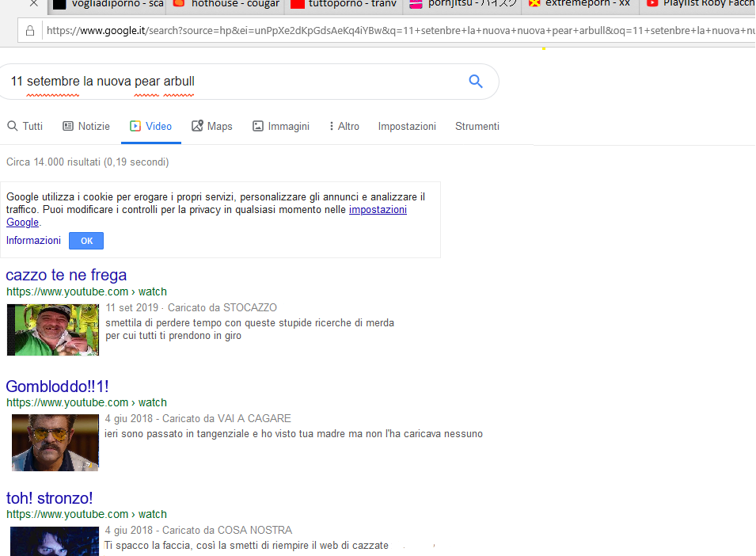756x556 pixels.
Task: Open the 'toh! stronzo!' result title
Action: 49,498
